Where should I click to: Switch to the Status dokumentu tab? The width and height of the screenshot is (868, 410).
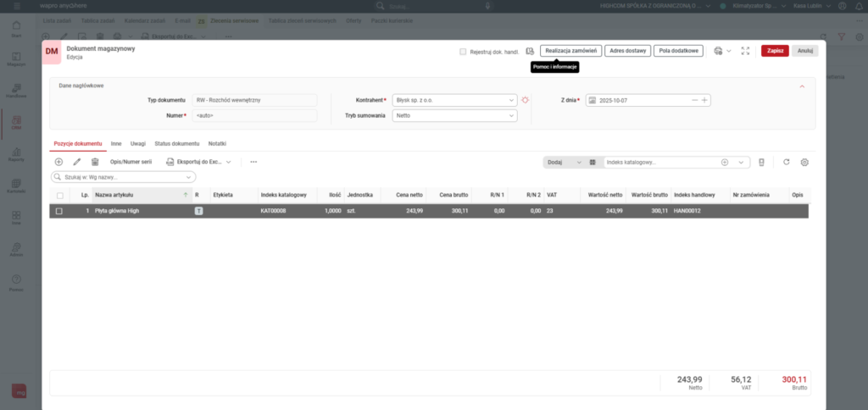[176, 143]
